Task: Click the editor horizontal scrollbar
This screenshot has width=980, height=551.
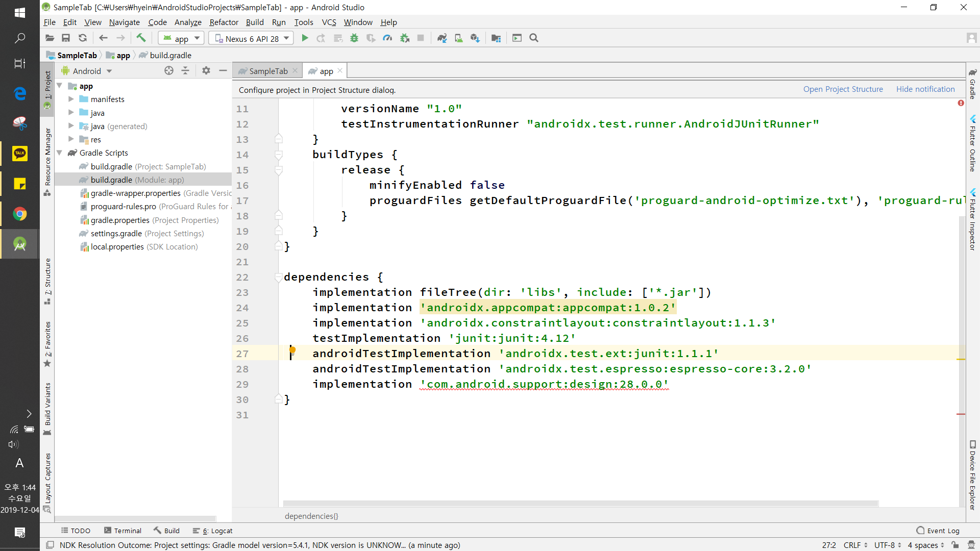Action: pos(580,504)
